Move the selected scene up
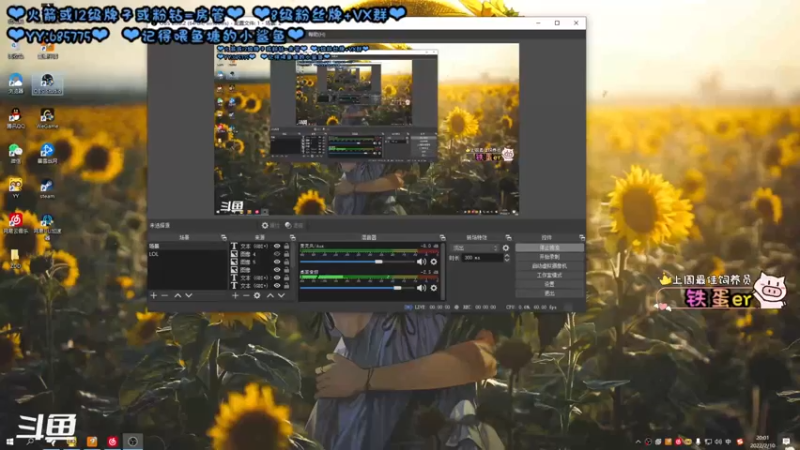The width and height of the screenshot is (800, 450). pyautogui.click(x=178, y=295)
